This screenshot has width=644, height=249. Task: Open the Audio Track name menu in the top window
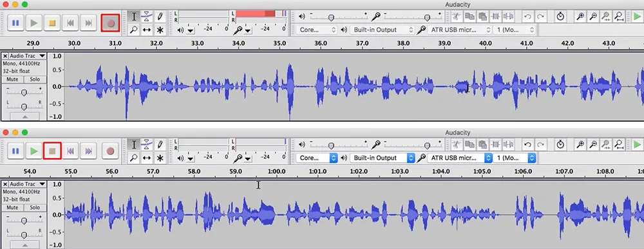[28, 56]
